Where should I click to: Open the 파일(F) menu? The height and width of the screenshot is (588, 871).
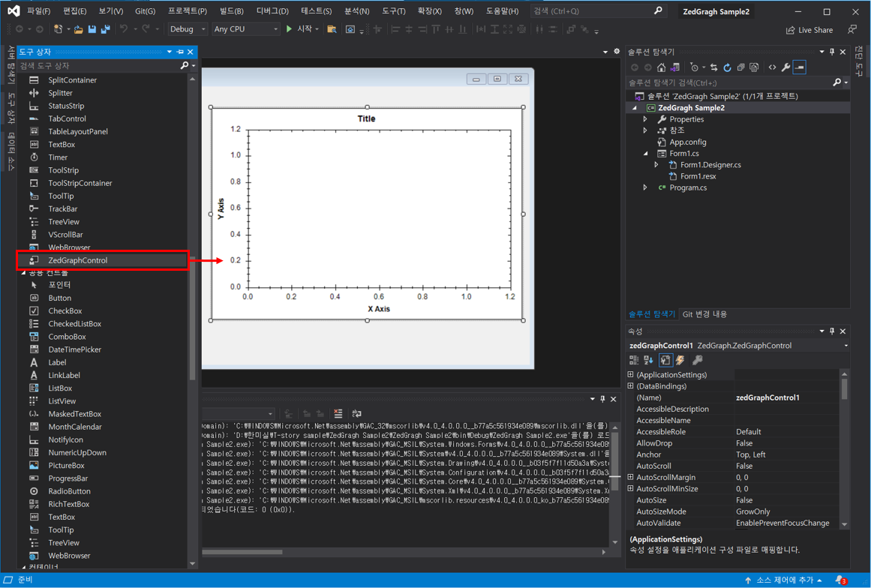[39, 11]
